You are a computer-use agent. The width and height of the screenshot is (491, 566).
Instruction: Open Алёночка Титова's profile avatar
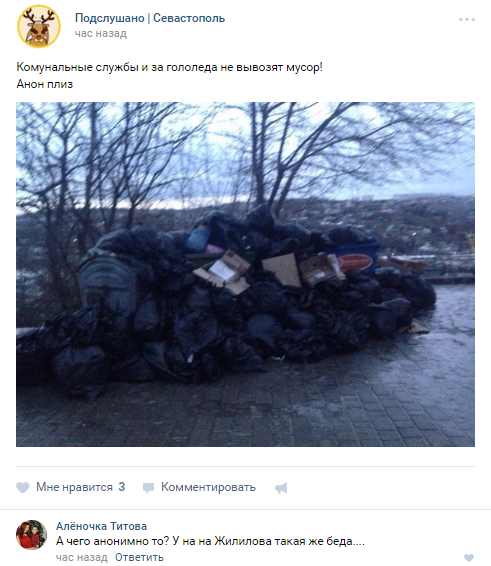point(31,535)
